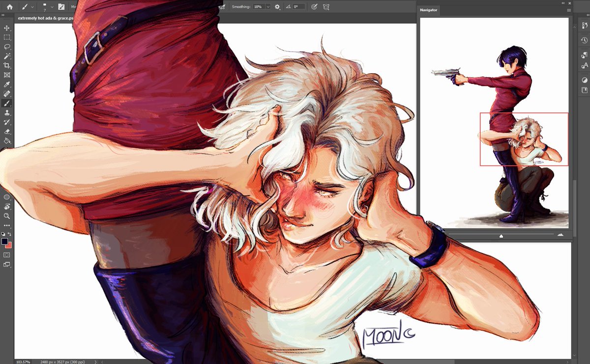Screen dimensions: 590x364
Task: Select the Rotate View hand tool
Action: point(7,206)
